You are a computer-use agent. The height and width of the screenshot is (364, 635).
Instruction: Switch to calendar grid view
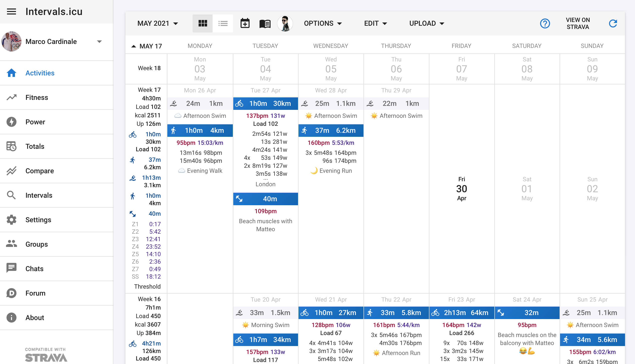click(x=203, y=23)
